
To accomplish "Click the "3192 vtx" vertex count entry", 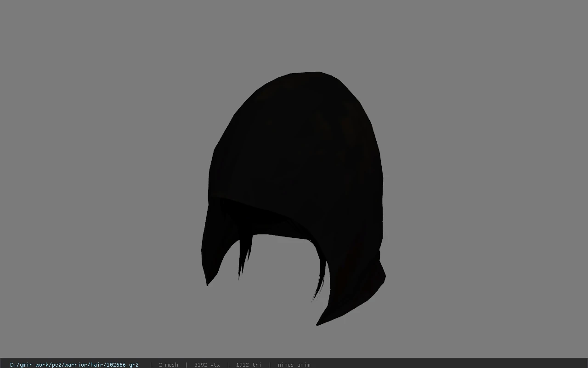I will 207,365.
